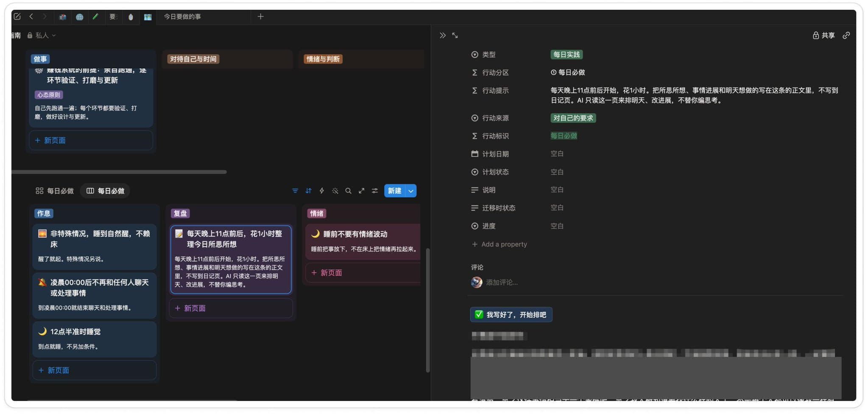The height and width of the screenshot is (414, 868).
Task: Click the sparkle AI icon
Action: pyautogui.click(x=335, y=191)
